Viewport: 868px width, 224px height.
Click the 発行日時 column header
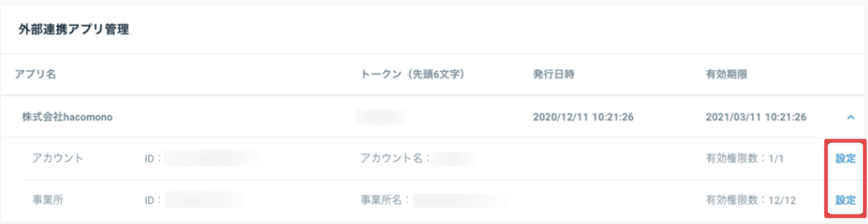point(554,75)
